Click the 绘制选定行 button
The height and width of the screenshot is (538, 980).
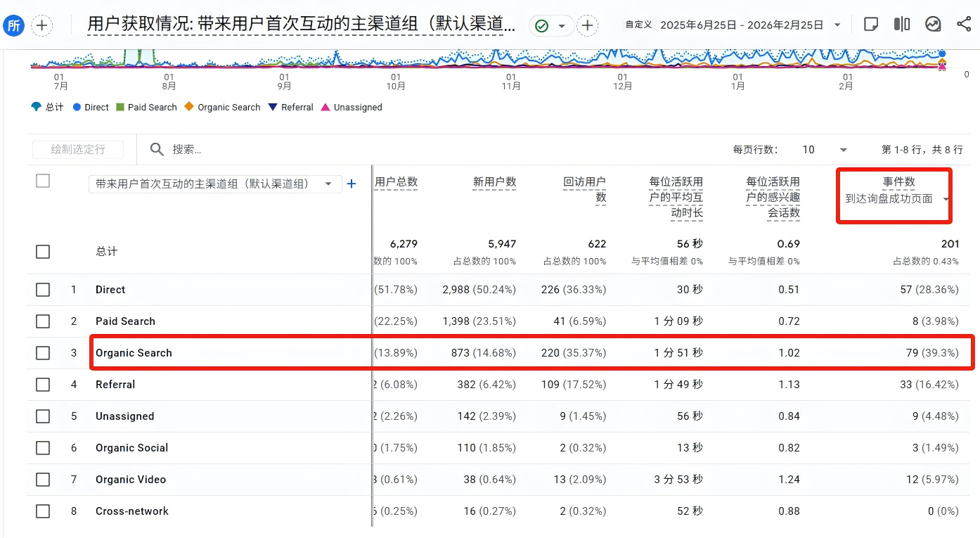[x=78, y=149]
